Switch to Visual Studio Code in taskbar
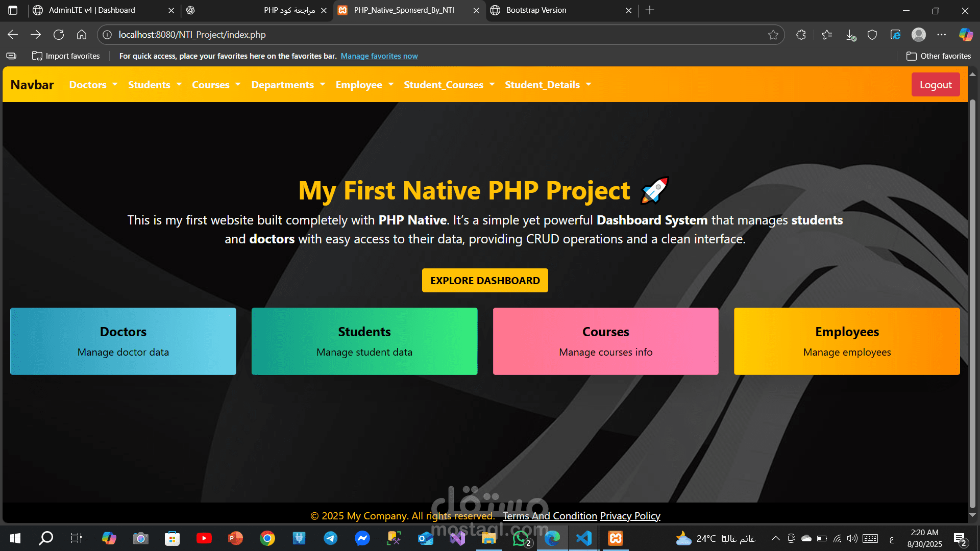Screen dimensions: 980x551 [x=584, y=538]
